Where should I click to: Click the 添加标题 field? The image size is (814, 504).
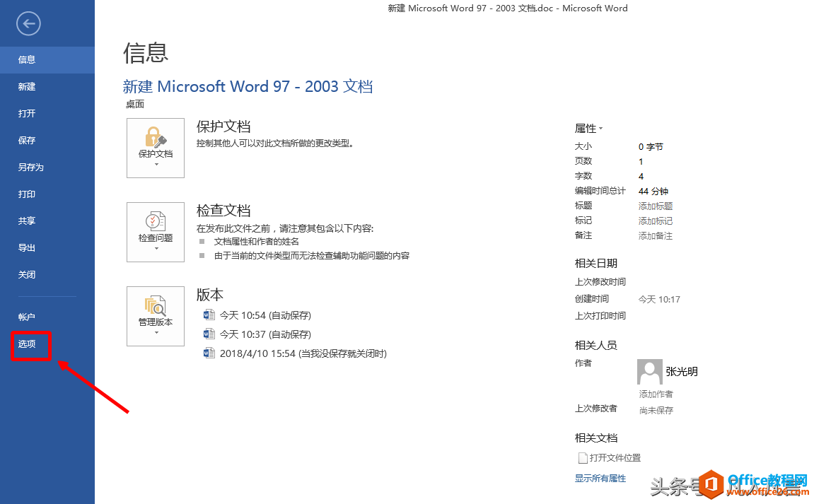pos(655,206)
